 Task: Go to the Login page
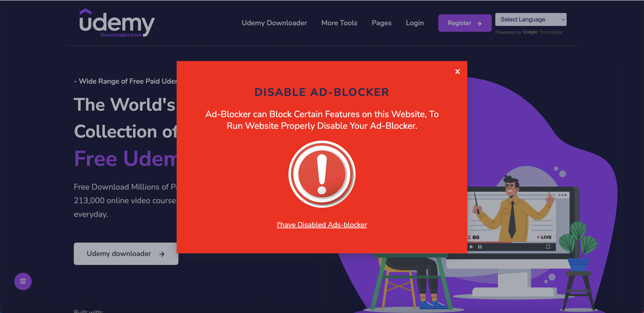pyautogui.click(x=415, y=23)
